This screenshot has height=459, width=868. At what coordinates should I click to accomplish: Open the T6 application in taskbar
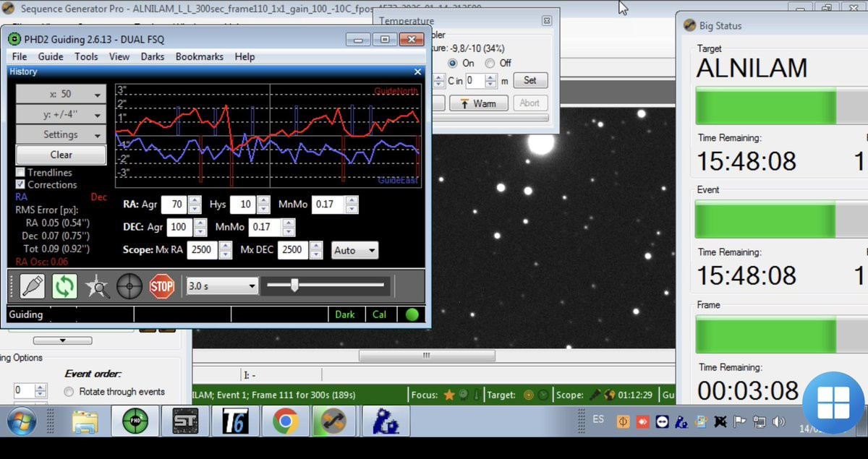point(235,421)
